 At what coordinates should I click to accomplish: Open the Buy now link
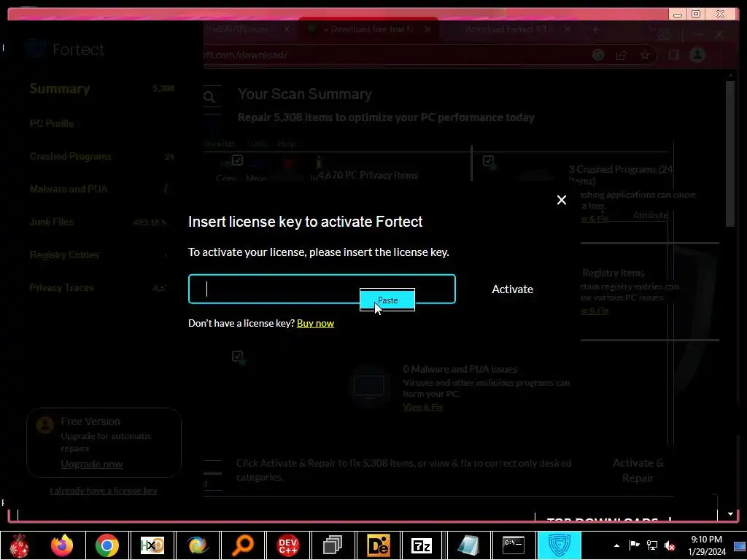tap(315, 323)
